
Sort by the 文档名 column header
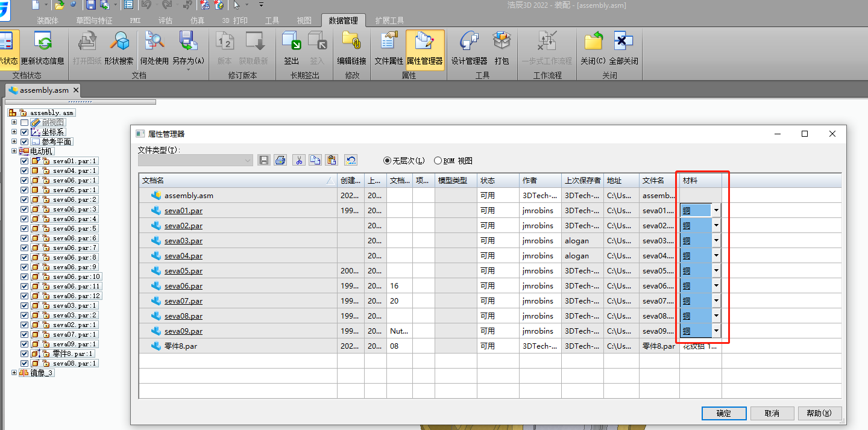[x=237, y=180]
